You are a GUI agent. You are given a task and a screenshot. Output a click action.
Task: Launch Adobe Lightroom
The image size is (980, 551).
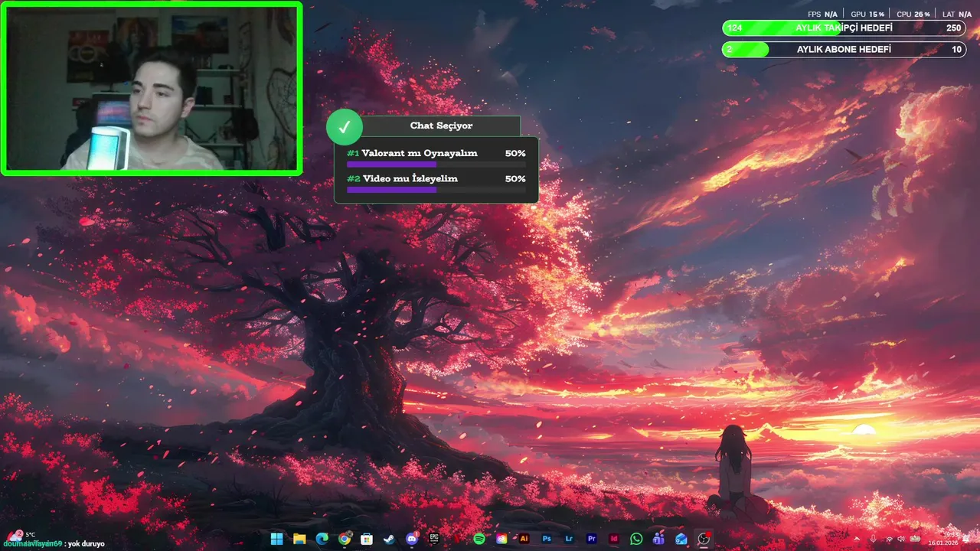(x=569, y=539)
